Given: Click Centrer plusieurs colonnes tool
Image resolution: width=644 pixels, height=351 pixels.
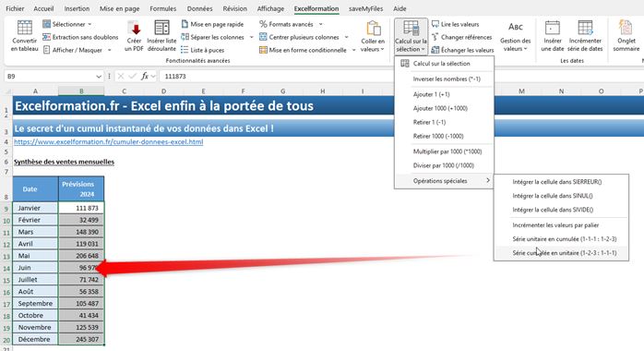Looking at the screenshot, I should click(300, 37).
